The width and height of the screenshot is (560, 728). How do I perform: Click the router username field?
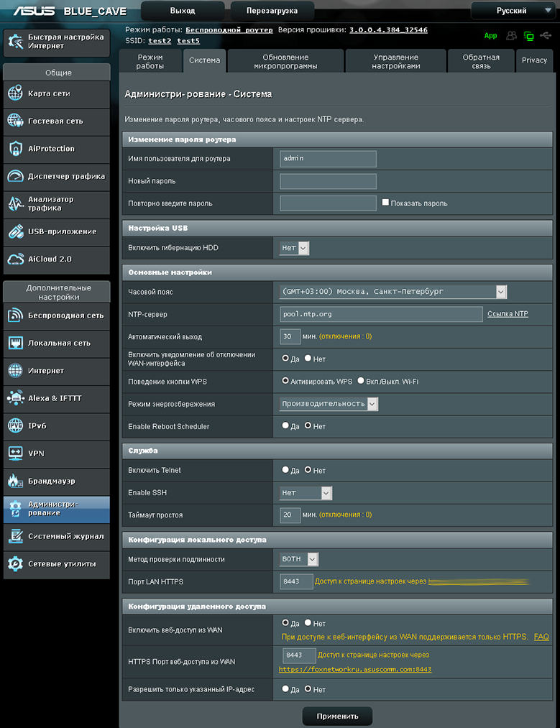[328, 159]
